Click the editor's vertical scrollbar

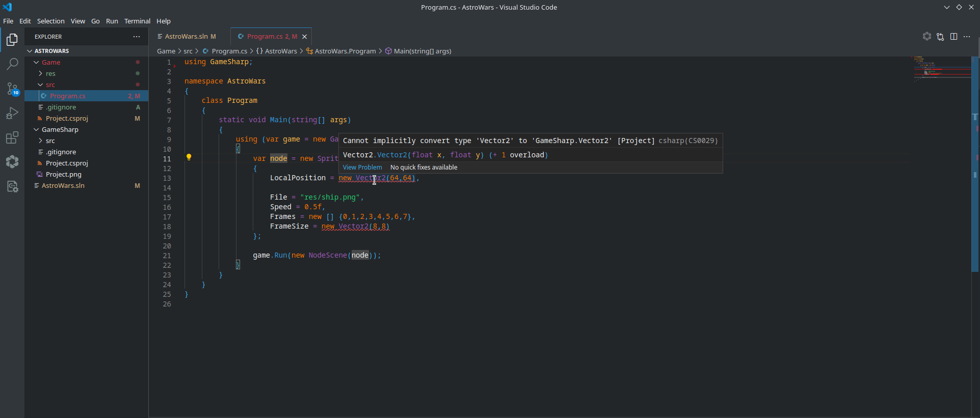(x=975, y=164)
